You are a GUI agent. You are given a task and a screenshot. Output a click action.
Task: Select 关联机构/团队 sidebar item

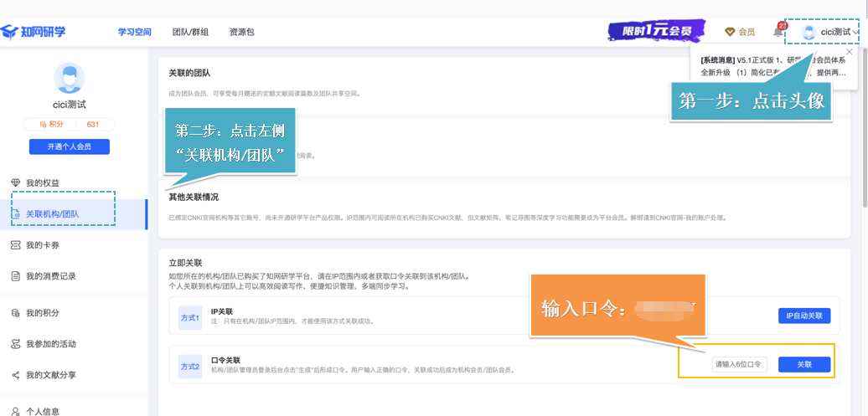point(74,214)
